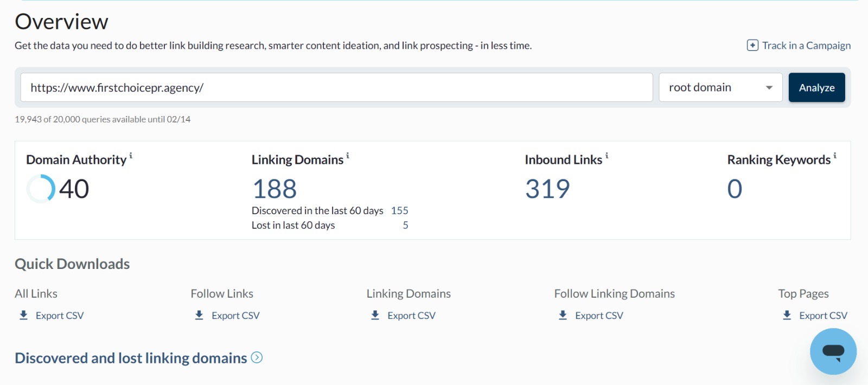Click the Inbound Links info icon
868x385 pixels.
tap(607, 156)
